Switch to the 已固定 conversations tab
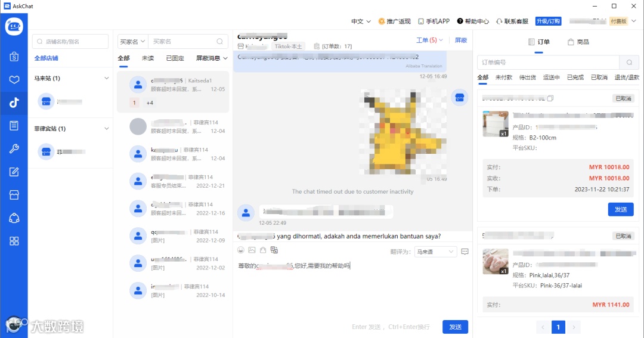Image resolution: width=644 pixels, height=338 pixels. pos(175,58)
